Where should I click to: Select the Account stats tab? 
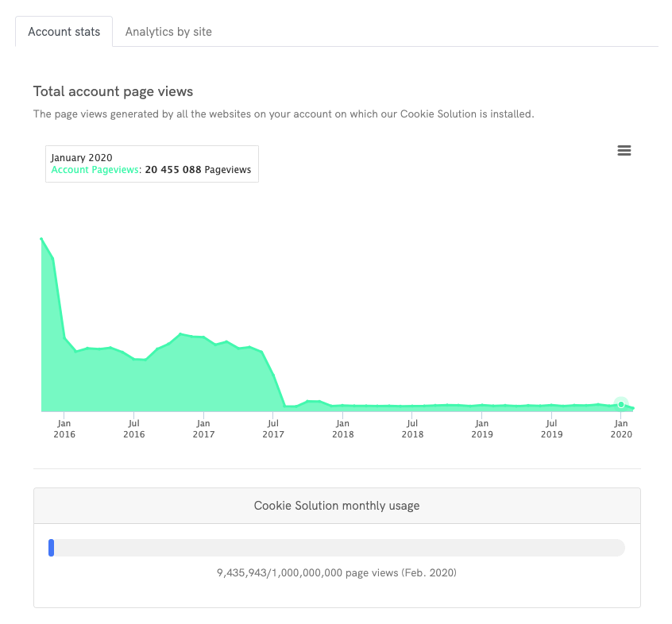click(64, 32)
